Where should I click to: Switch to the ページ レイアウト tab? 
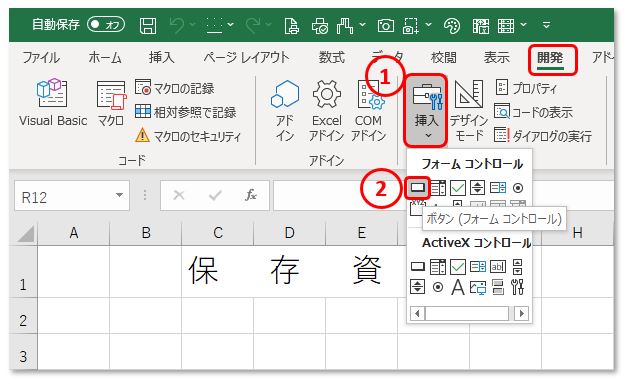(x=246, y=58)
